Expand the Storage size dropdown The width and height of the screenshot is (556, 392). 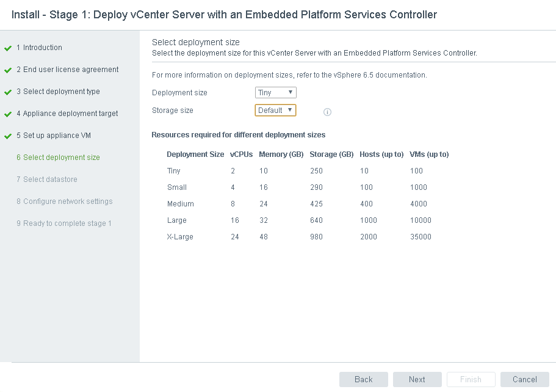point(275,111)
